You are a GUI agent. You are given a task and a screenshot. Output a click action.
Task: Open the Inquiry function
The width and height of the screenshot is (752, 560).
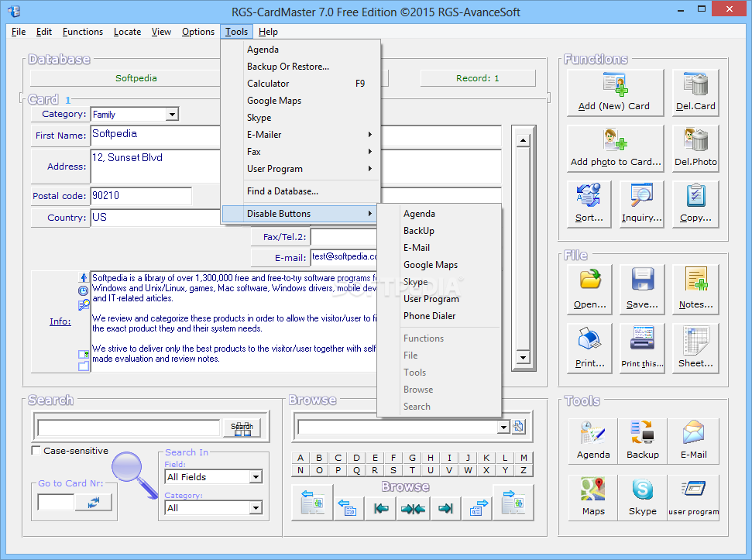tap(642, 204)
